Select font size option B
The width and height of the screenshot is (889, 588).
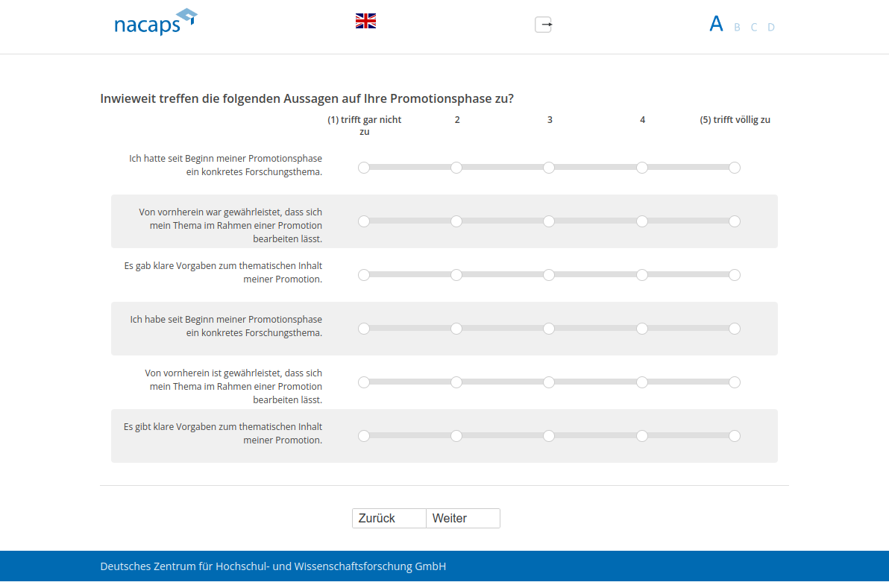click(x=737, y=28)
